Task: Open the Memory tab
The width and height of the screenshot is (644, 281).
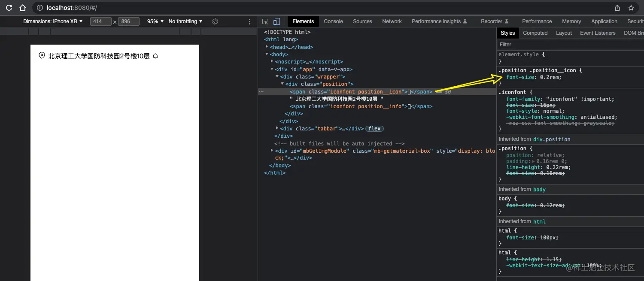Action: (x=571, y=21)
